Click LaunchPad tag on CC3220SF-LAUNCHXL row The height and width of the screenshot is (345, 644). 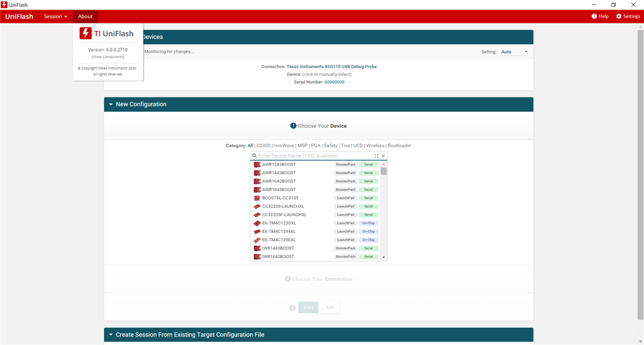[x=346, y=215]
